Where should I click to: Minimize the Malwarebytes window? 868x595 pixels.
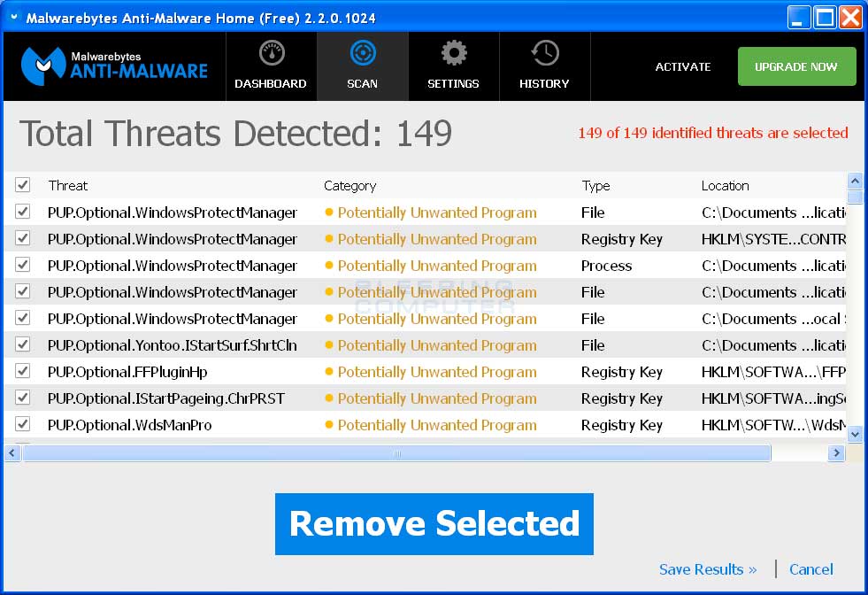(x=798, y=17)
